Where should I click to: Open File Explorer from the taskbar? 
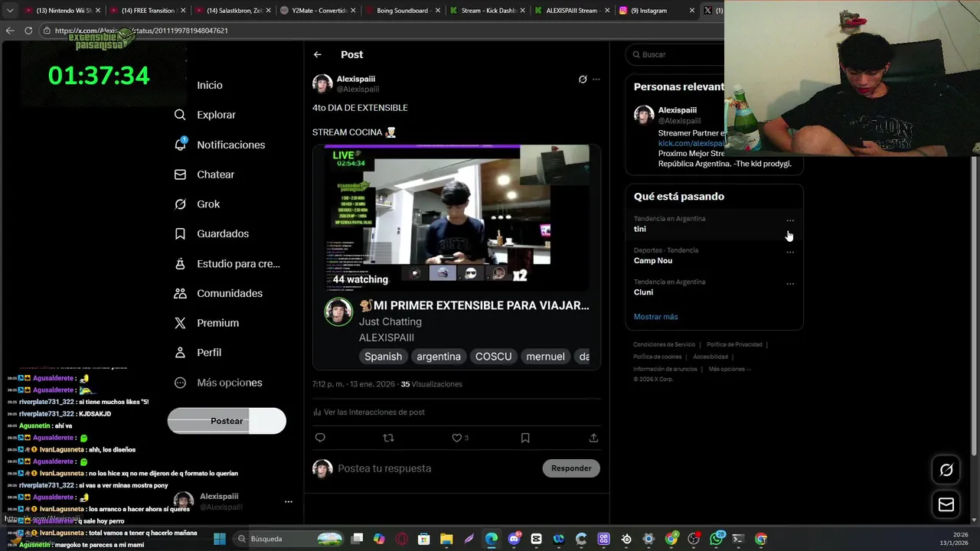coord(446,539)
